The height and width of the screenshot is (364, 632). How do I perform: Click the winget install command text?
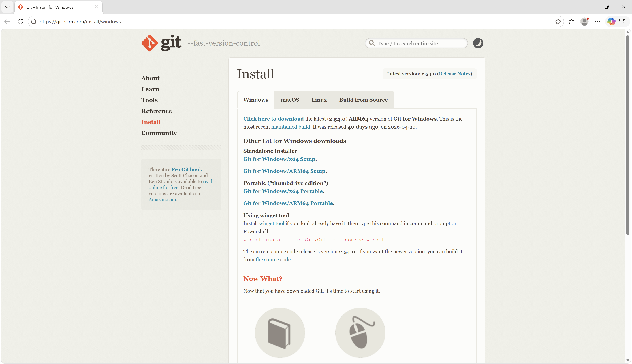(314, 240)
